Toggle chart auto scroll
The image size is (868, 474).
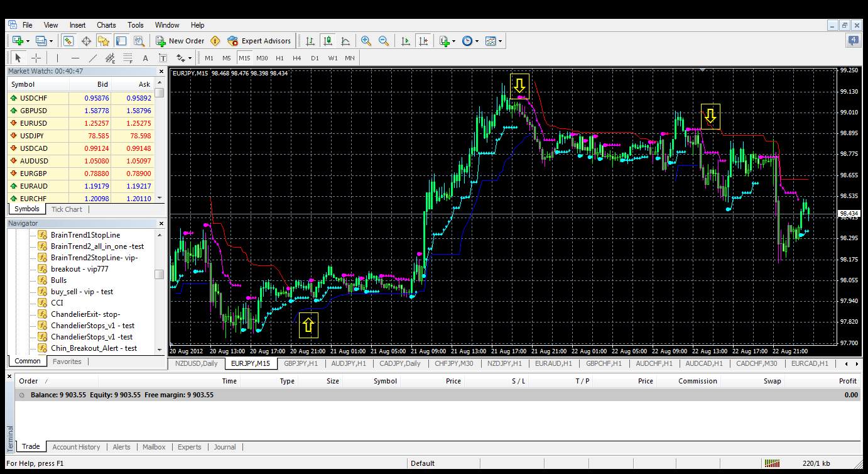[x=405, y=41]
